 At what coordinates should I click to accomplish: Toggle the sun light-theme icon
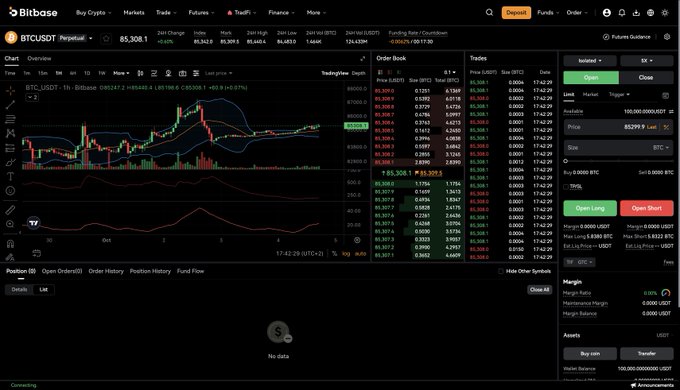(665, 13)
